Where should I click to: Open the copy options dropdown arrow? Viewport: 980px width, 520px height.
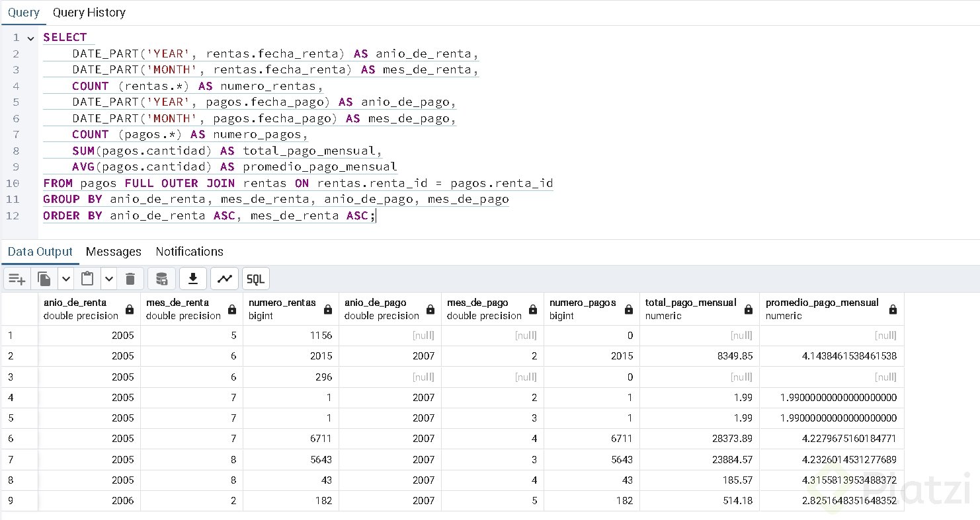(66, 279)
